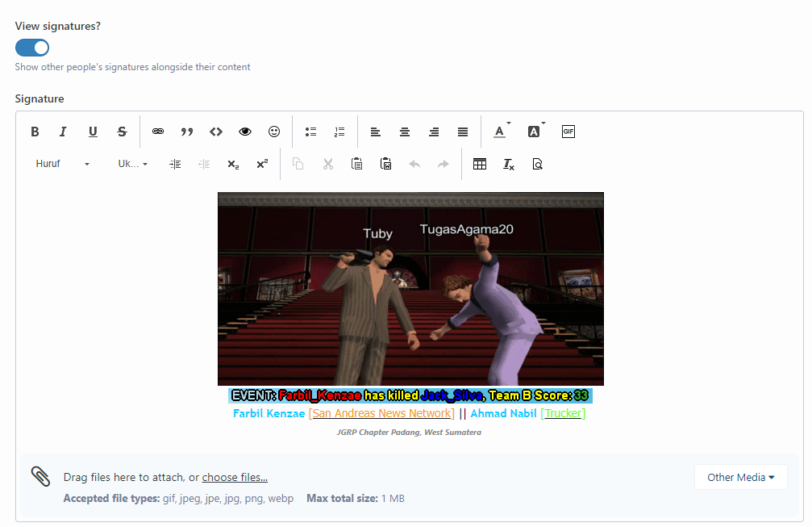
Task: Undo the last action
Action: [x=414, y=165]
